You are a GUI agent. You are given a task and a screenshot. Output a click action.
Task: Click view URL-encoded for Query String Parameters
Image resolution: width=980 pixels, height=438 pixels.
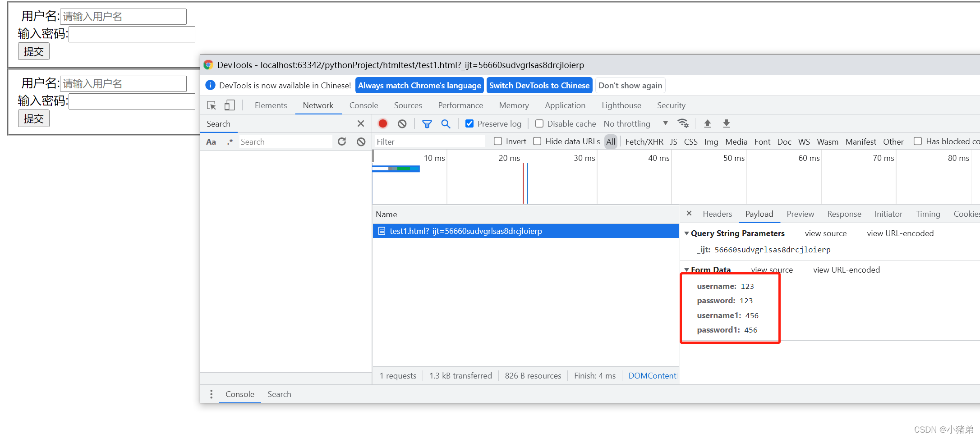pyautogui.click(x=900, y=233)
